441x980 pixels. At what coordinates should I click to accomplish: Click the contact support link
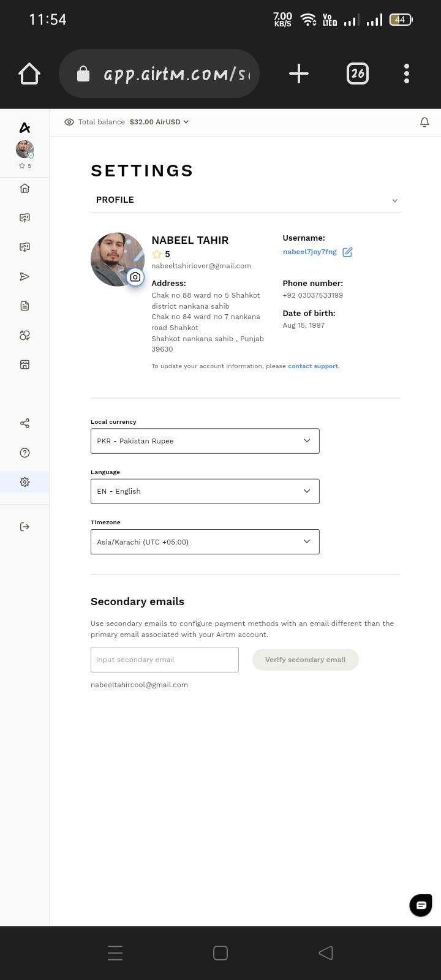tap(313, 366)
